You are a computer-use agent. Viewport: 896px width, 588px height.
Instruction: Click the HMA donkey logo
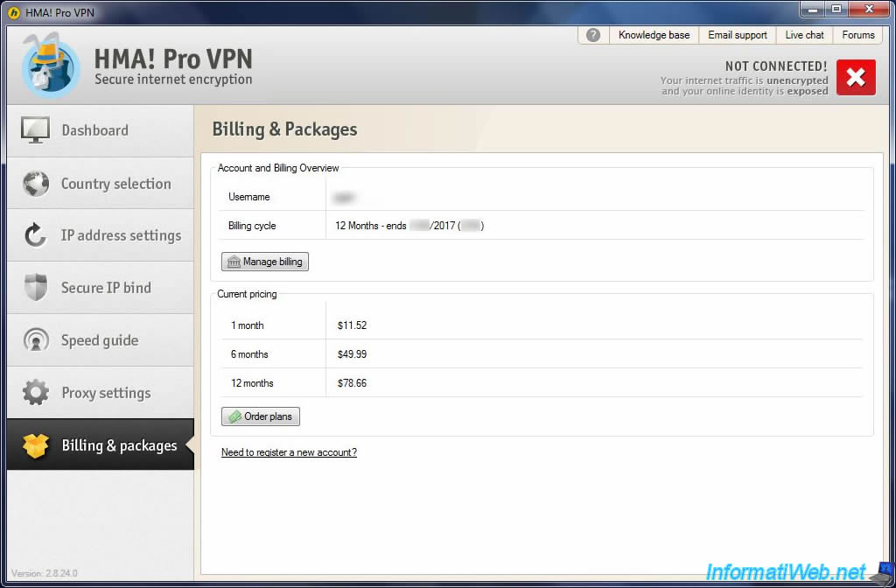tap(51, 67)
